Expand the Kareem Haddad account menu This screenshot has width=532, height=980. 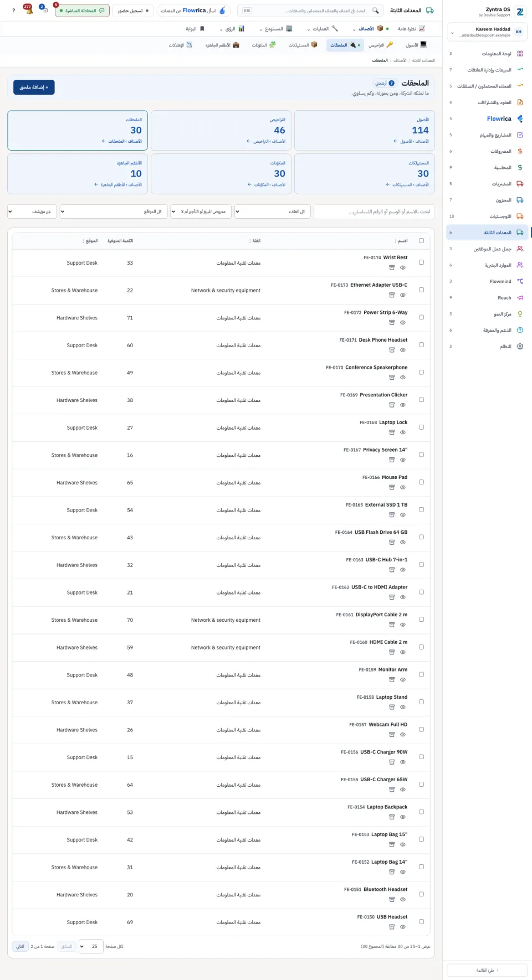pyautogui.click(x=487, y=32)
